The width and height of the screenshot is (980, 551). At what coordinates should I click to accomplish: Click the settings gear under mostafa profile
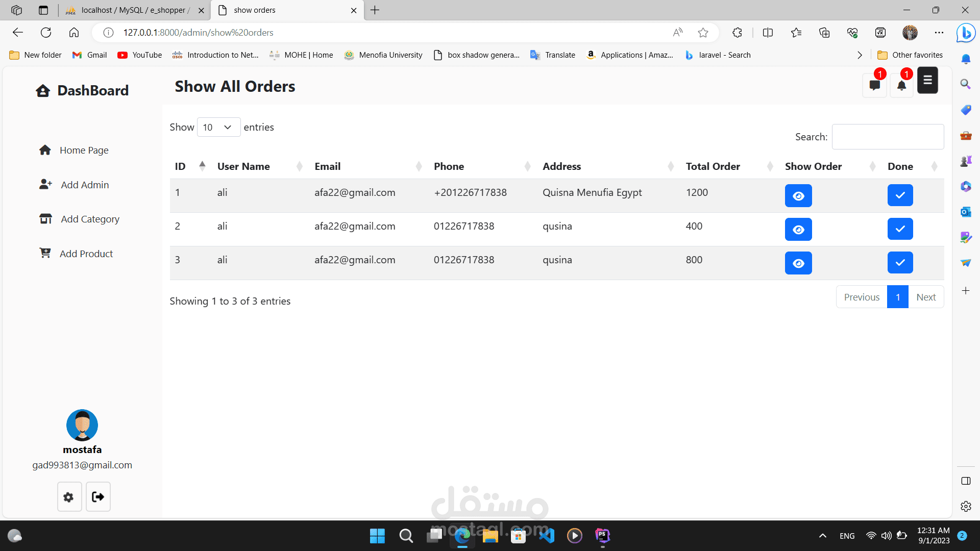click(x=69, y=497)
